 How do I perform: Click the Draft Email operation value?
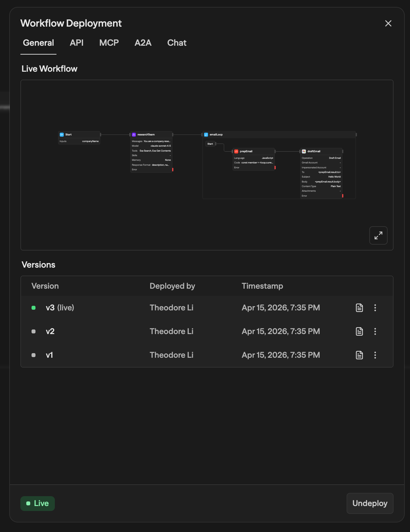335,158
